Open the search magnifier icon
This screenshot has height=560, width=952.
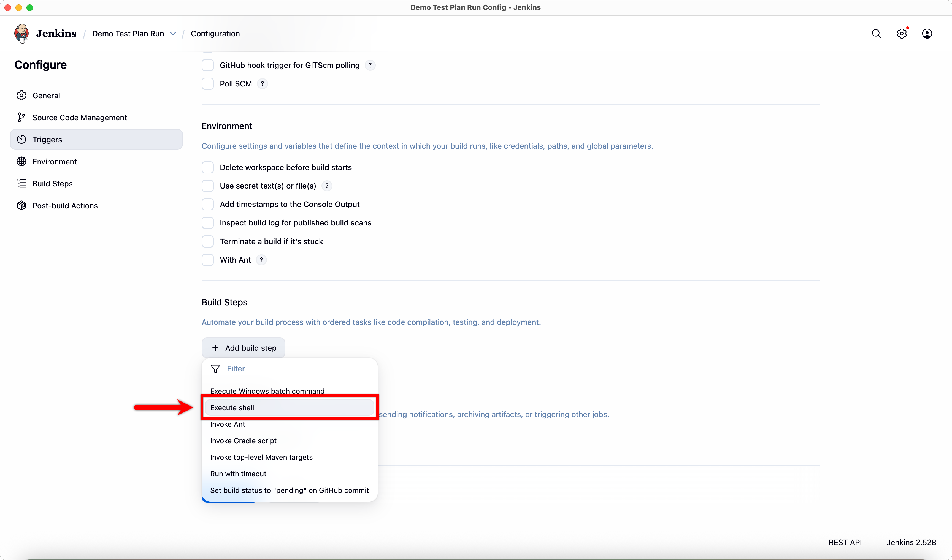tap(876, 34)
